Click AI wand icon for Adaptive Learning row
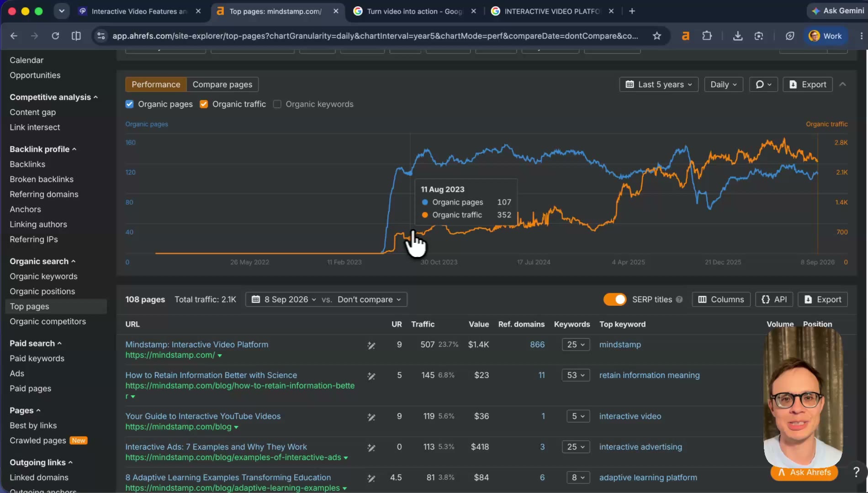Image resolution: width=868 pixels, height=493 pixels. point(371,478)
